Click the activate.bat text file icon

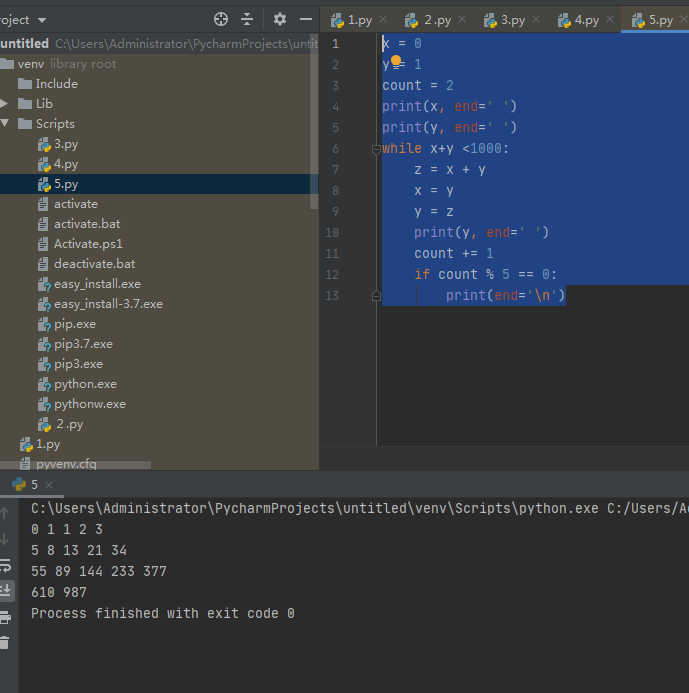[43, 224]
